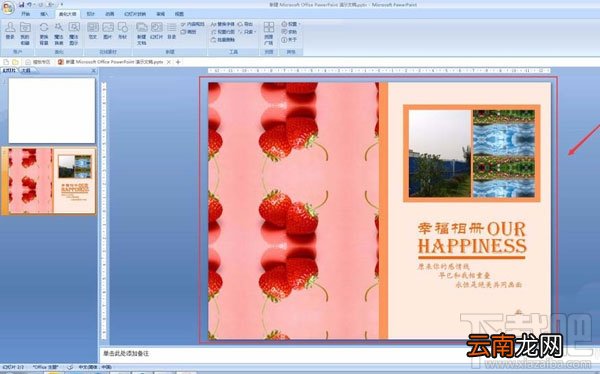Click the poem line 原来你的感情线
600x374 pixels.
tap(443, 266)
